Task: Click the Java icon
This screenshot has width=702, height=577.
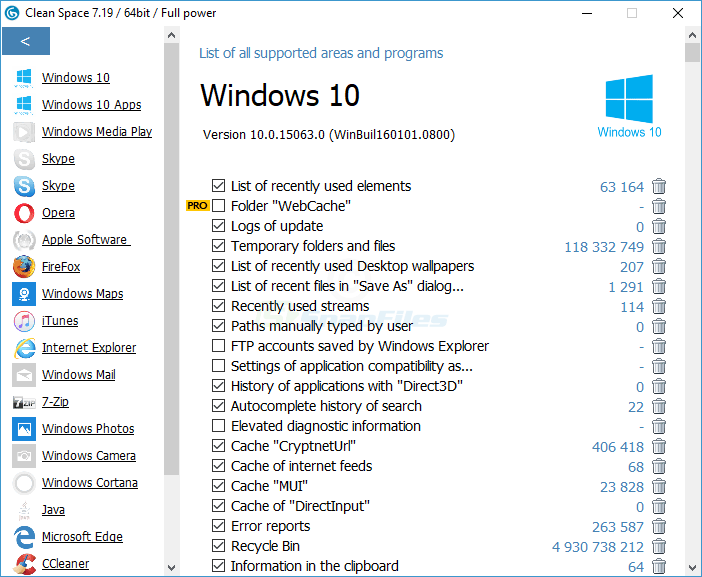Action: point(24,510)
